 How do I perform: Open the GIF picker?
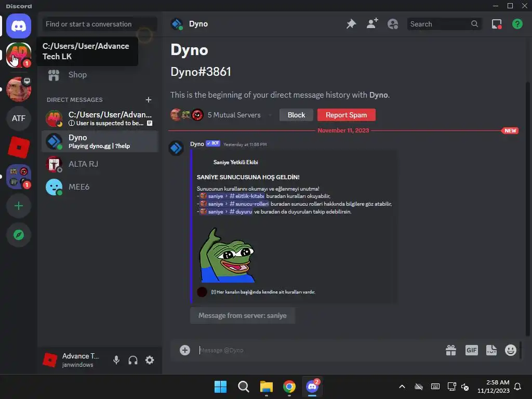472,350
